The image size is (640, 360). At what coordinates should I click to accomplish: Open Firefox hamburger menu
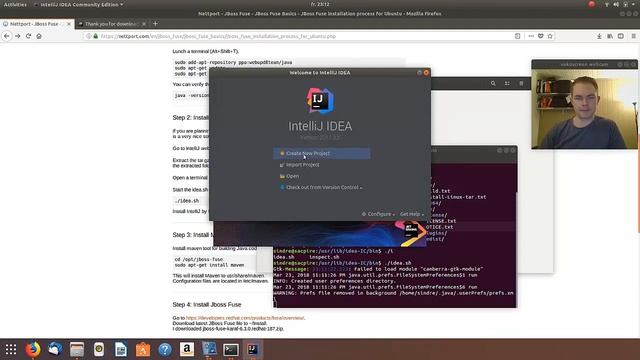click(x=633, y=36)
